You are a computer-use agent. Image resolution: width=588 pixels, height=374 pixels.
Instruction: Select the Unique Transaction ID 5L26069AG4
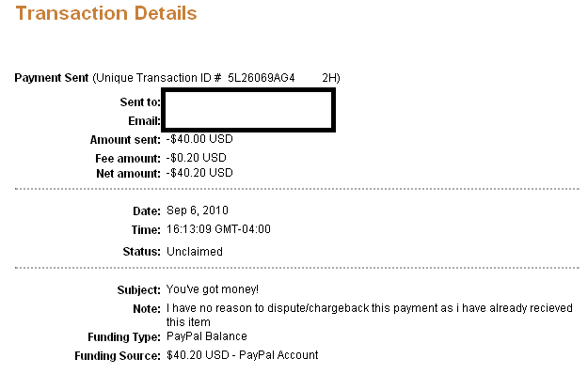click(262, 78)
